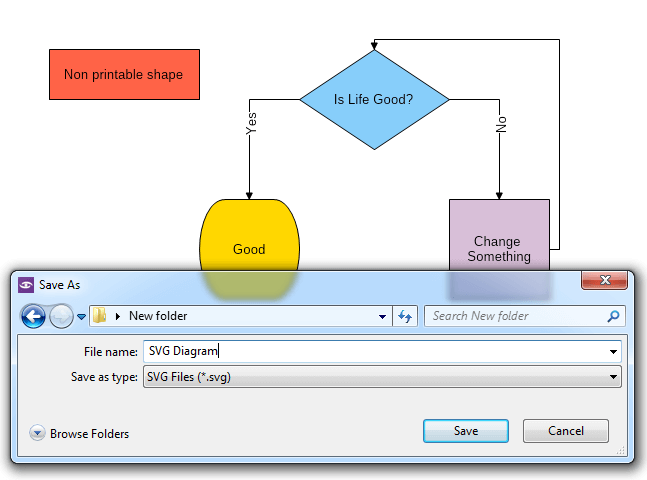647x480 pixels.
Task: Click the breadcrumb arrow before New folder
Action: coord(119,316)
